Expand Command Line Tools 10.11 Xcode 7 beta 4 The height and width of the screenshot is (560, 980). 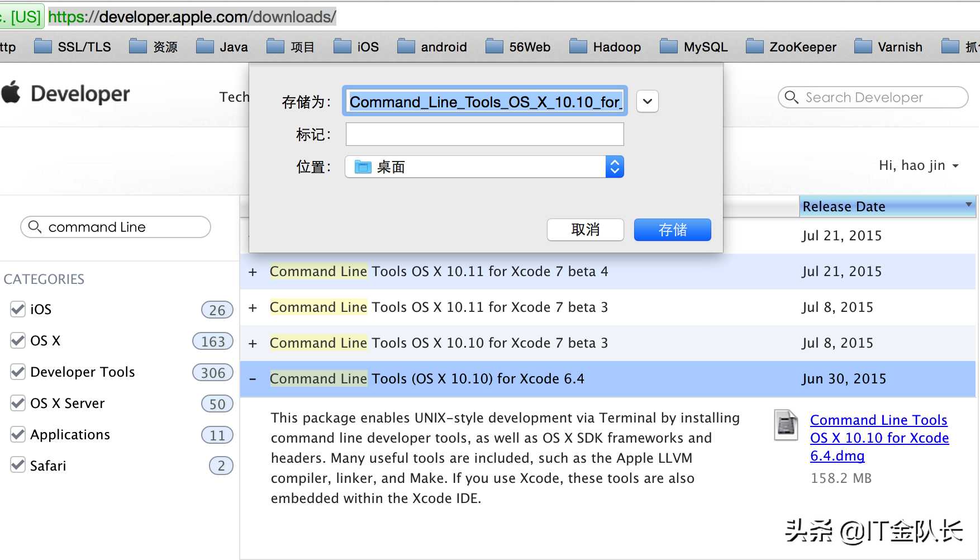pyautogui.click(x=253, y=272)
